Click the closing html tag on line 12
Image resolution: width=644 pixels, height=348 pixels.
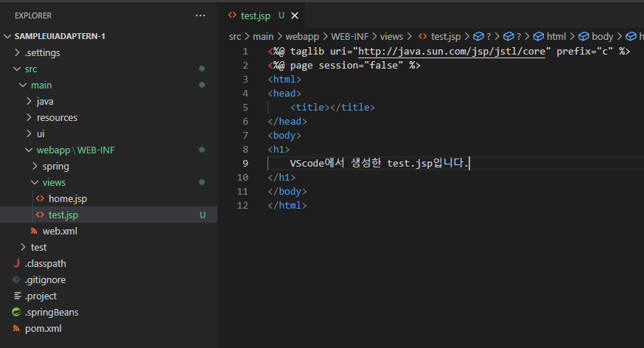click(287, 206)
